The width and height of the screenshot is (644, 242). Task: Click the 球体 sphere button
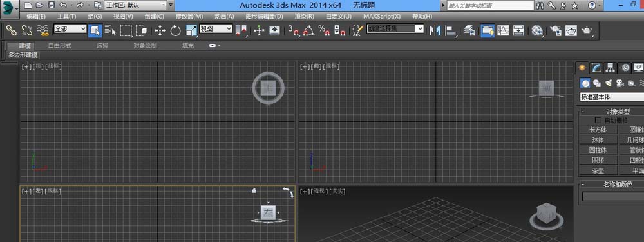click(598, 140)
